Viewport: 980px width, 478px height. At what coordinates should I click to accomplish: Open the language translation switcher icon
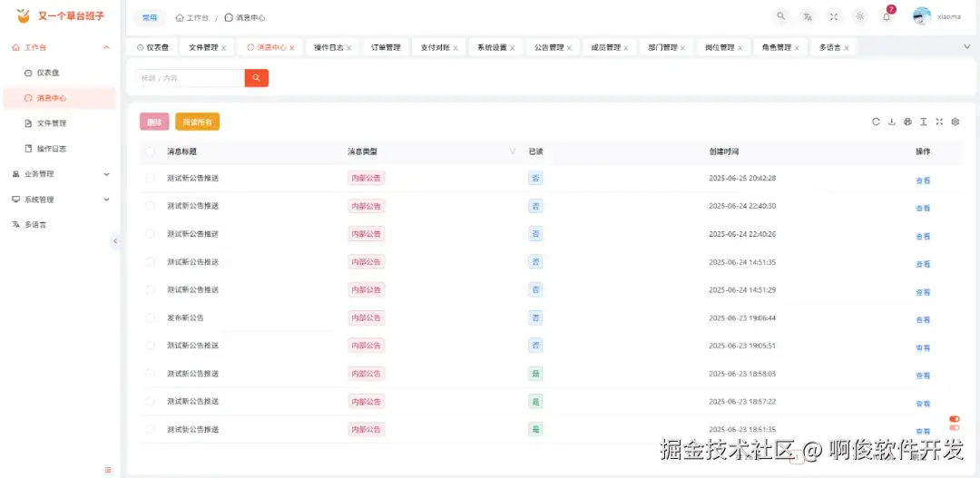coord(808,17)
